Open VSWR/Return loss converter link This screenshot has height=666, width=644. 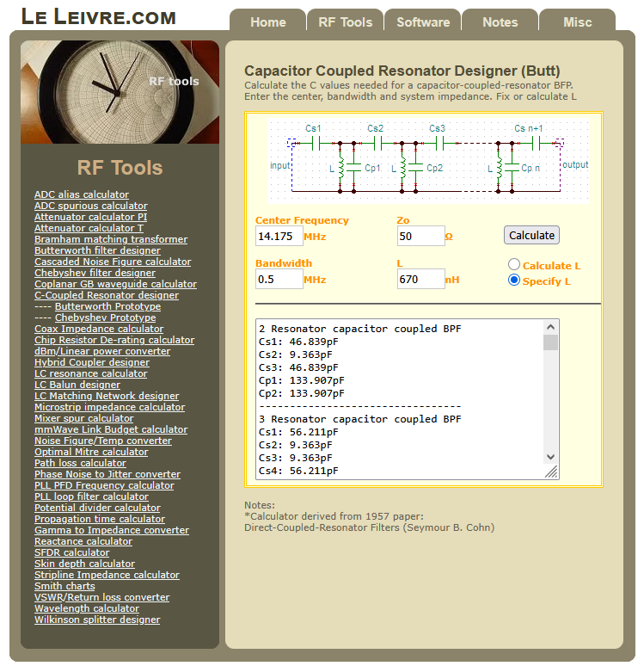(101, 597)
